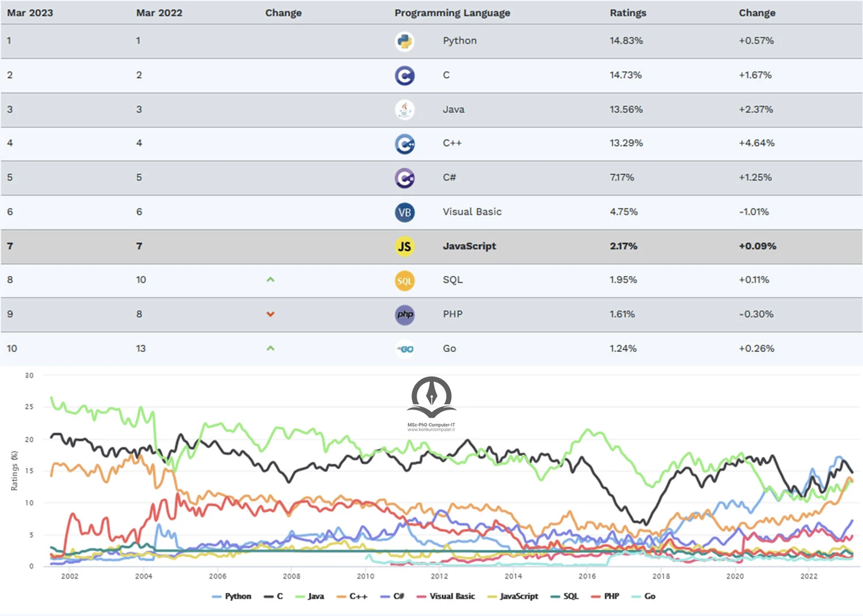Viewport: 863px width, 616px height.
Task: Click the 2010 label on chart axis
Action: pos(365,576)
